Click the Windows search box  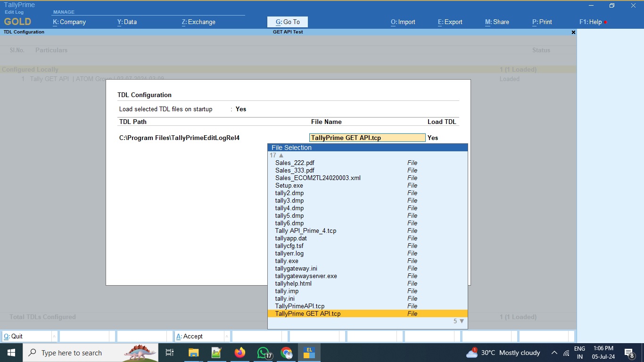91,353
